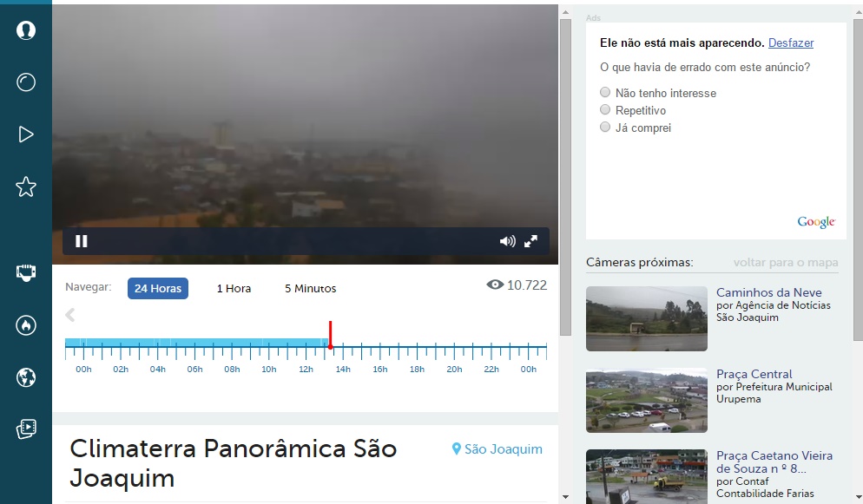The width and height of the screenshot is (863, 504).
Task: Select 'Não tenho interesse' radio option
Action: (x=605, y=92)
